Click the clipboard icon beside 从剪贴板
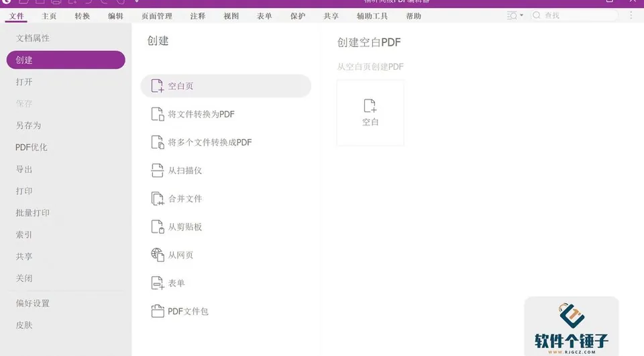This screenshot has width=644, height=356. (x=157, y=227)
